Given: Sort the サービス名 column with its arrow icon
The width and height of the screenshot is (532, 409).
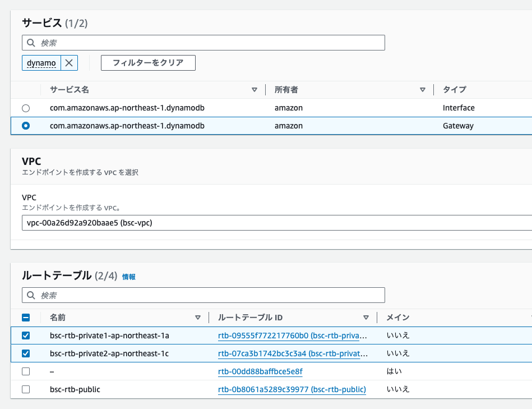Looking at the screenshot, I should pyautogui.click(x=255, y=89).
